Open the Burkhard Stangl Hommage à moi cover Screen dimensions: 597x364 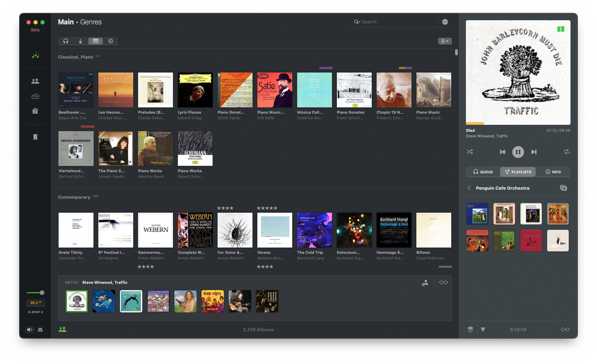pyautogui.click(x=394, y=230)
